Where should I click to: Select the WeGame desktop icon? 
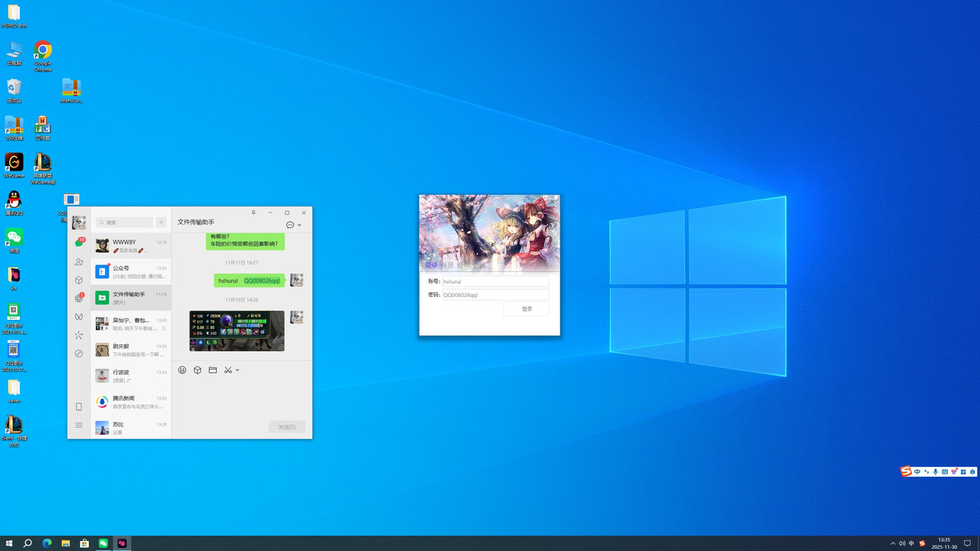[14, 165]
